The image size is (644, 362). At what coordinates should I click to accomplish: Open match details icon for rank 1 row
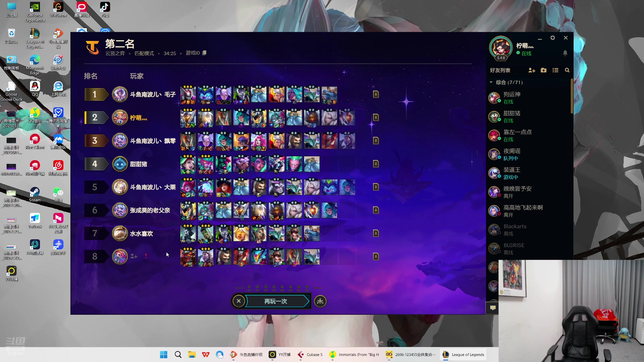click(x=376, y=94)
